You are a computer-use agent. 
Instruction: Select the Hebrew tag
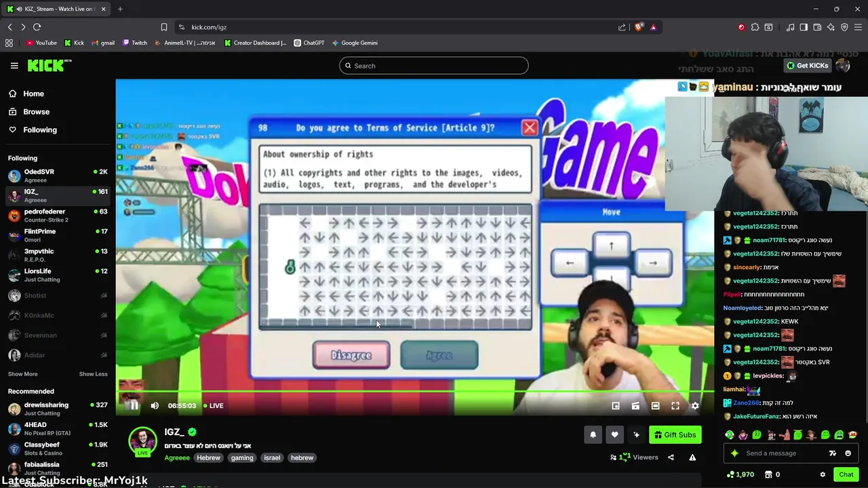coord(208,457)
